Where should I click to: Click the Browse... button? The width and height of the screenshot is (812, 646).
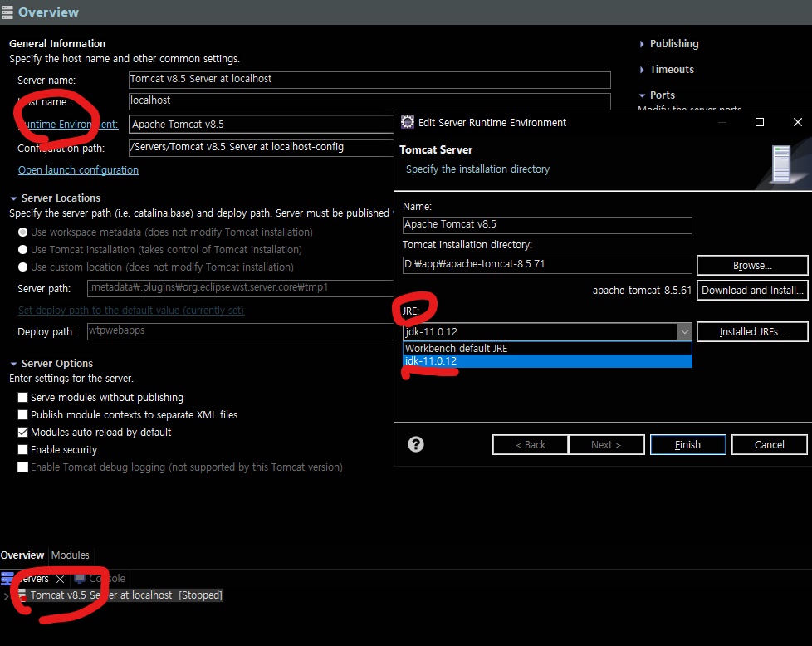pyautogui.click(x=752, y=265)
